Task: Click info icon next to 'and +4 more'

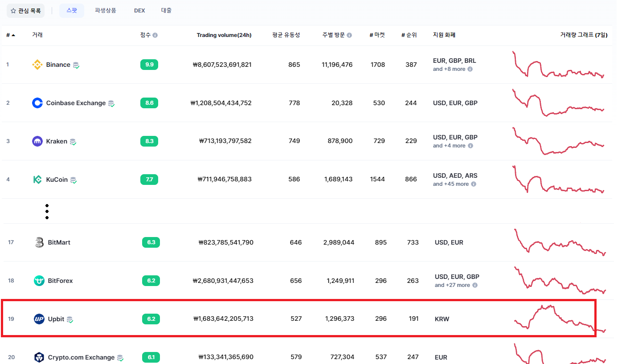Action: (470, 146)
